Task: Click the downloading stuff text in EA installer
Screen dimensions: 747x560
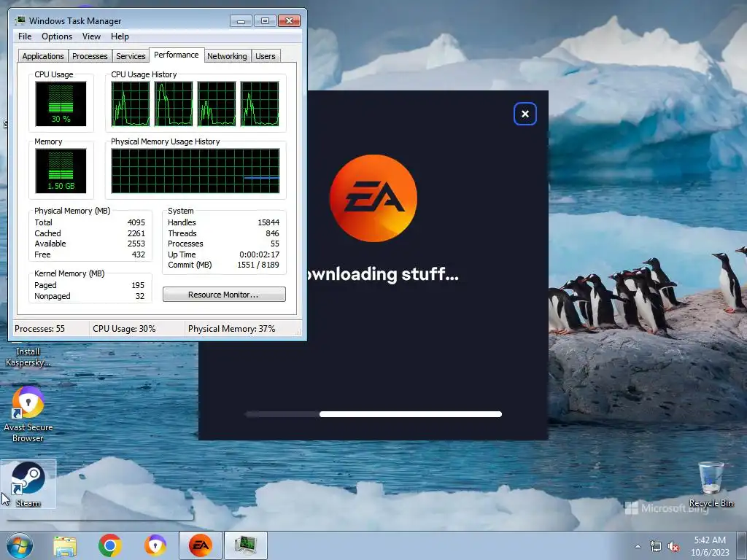Action: (x=383, y=274)
